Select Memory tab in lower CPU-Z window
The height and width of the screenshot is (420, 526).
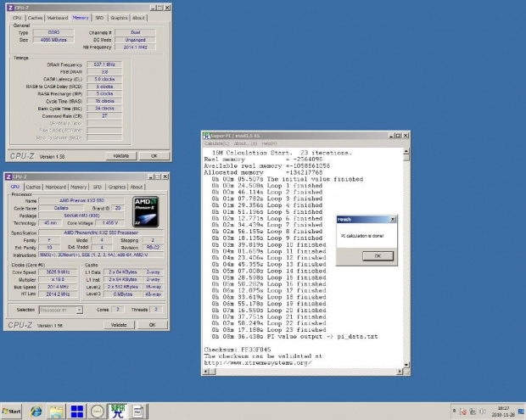(79, 187)
